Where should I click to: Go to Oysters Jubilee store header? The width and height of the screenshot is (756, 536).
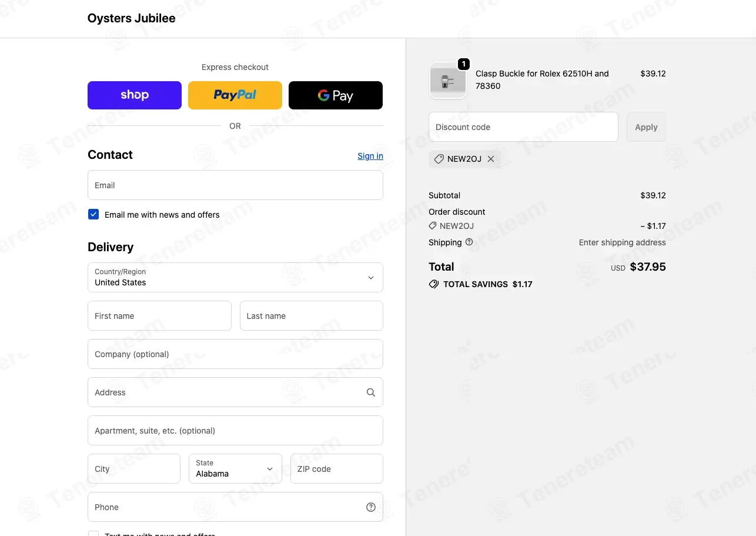click(x=131, y=18)
